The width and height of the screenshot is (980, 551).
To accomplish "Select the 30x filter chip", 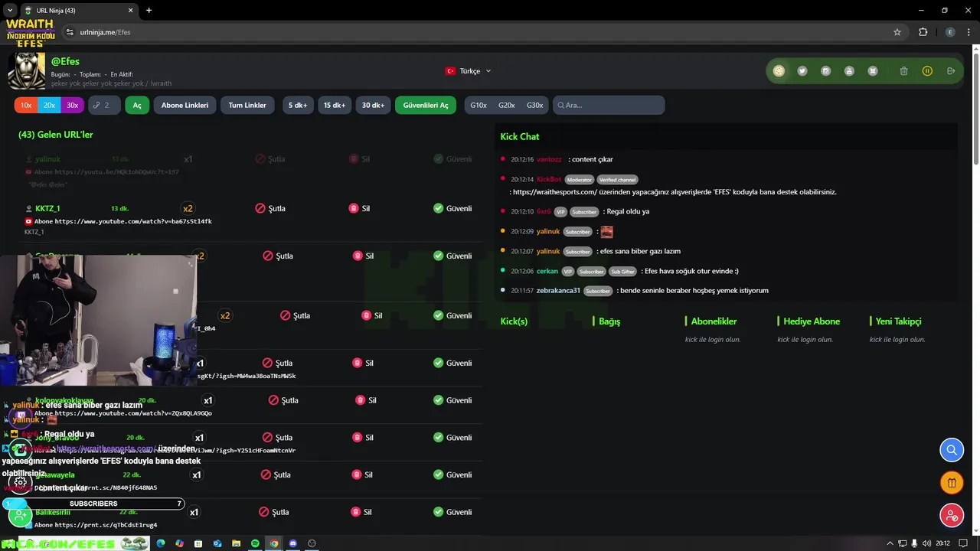I will click(x=72, y=105).
